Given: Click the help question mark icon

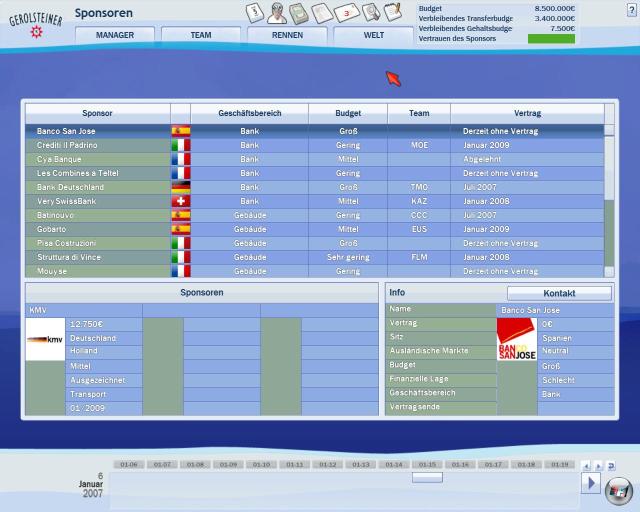Looking at the screenshot, I should click(x=631, y=10).
